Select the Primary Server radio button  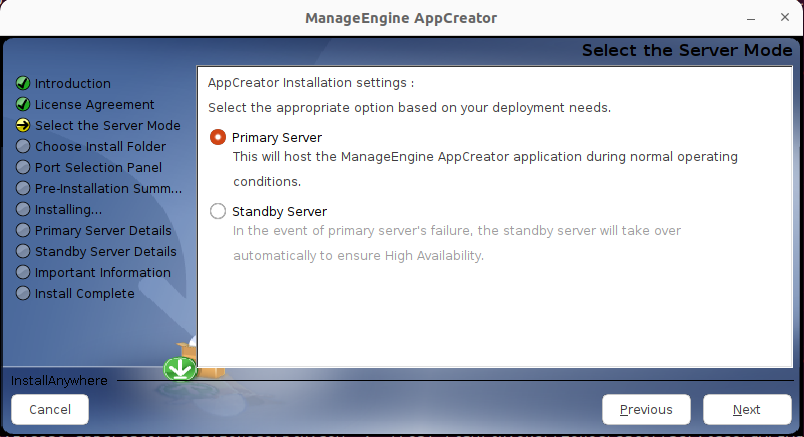[218, 137]
